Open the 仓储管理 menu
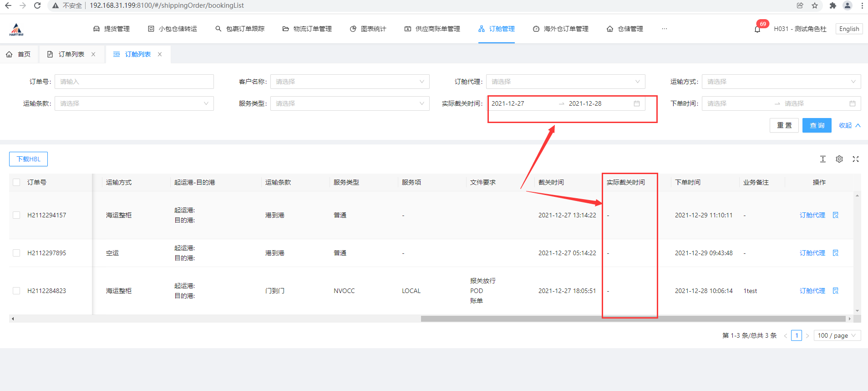 tap(625, 29)
